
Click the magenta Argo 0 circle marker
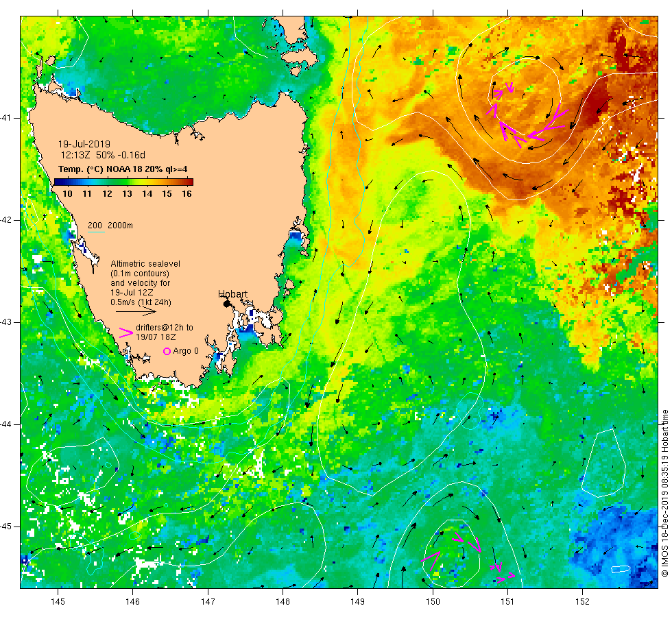click(167, 351)
